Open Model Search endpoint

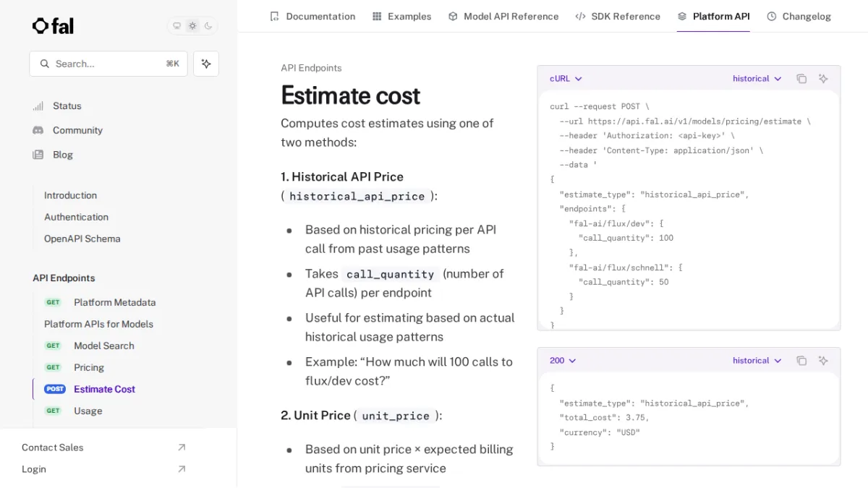103,346
